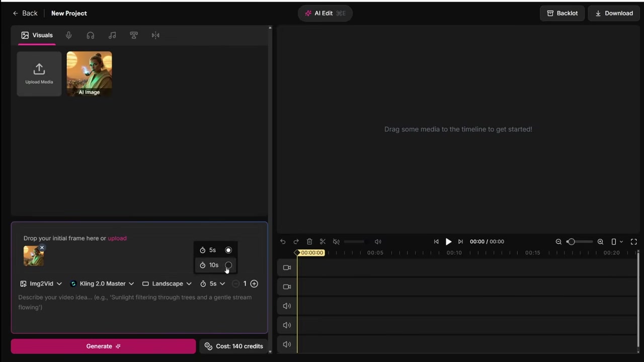Click the mute clip audio icon
The image size is (644, 362).
(336, 242)
